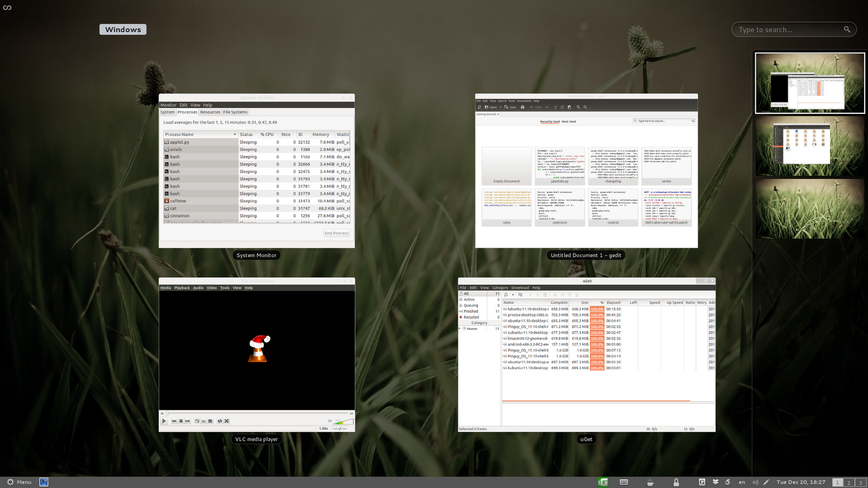Click gedit print toolbar icon
This screenshot has width=868, height=488.
522,107
